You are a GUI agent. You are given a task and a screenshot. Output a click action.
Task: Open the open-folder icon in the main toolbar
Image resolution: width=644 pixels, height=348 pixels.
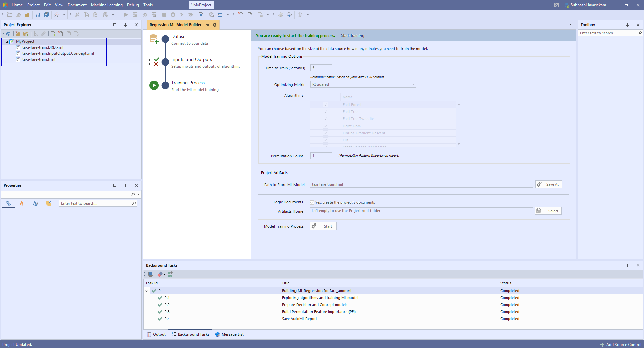[x=27, y=15]
